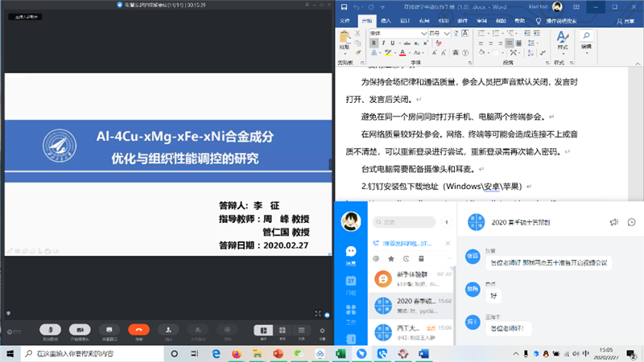This screenshot has width=644, height=362.
Task: Click the center align icon in Word
Action: pyautogui.click(x=490, y=43)
